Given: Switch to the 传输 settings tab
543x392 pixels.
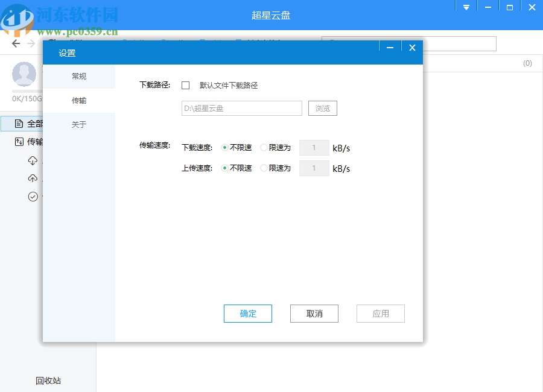Looking at the screenshot, I should point(79,101).
